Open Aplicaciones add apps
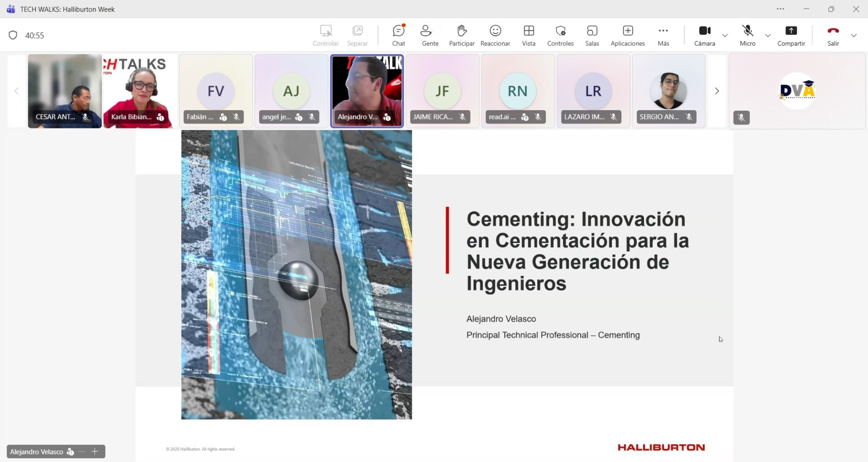The width and height of the screenshot is (868, 462). [x=627, y=35]
